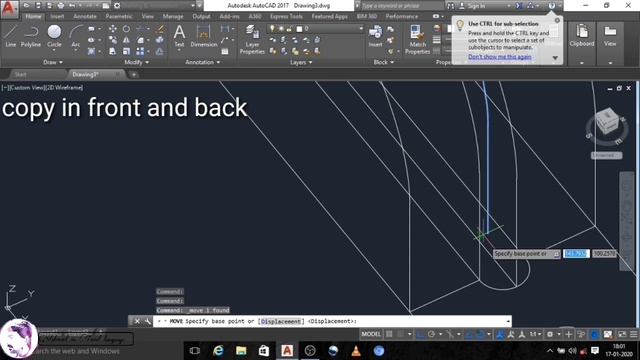Select the Polyline tool
This screenshot has width=640, height=360.
pos(31,36)
